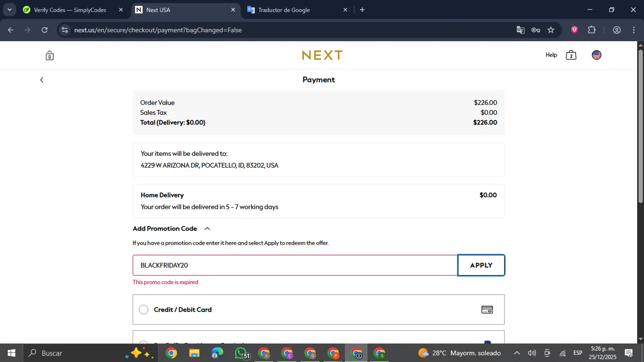Click the Sales Tax label
This screenshot has height=362, width=644.
pos(153,113)
